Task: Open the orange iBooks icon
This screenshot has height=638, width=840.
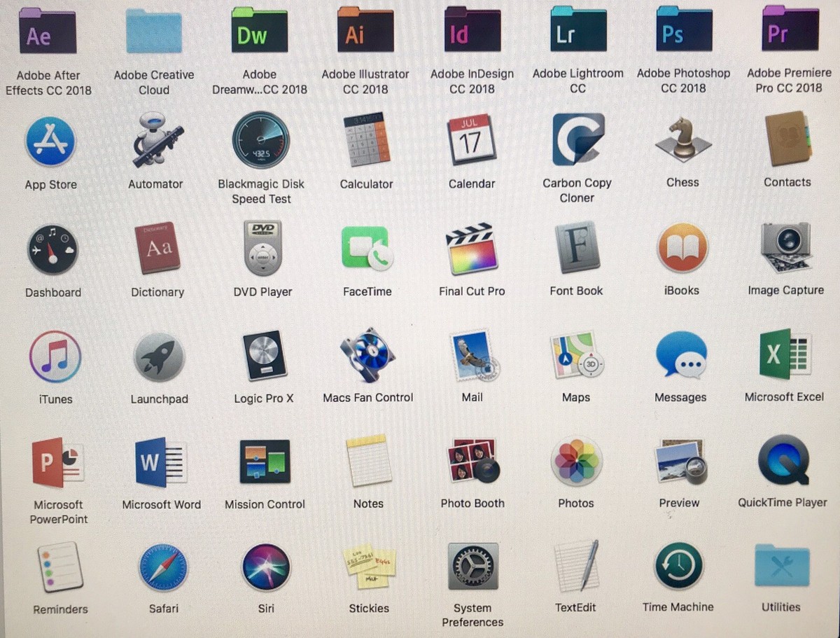Action: (682, 248)
